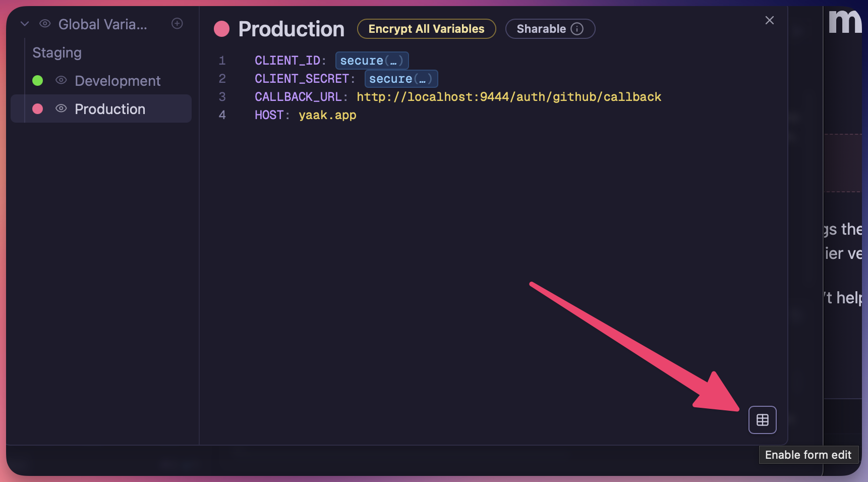Click into the CALLBACK_URL value text
The width and height of the screenshot is (868, 482).
point(508,97)
